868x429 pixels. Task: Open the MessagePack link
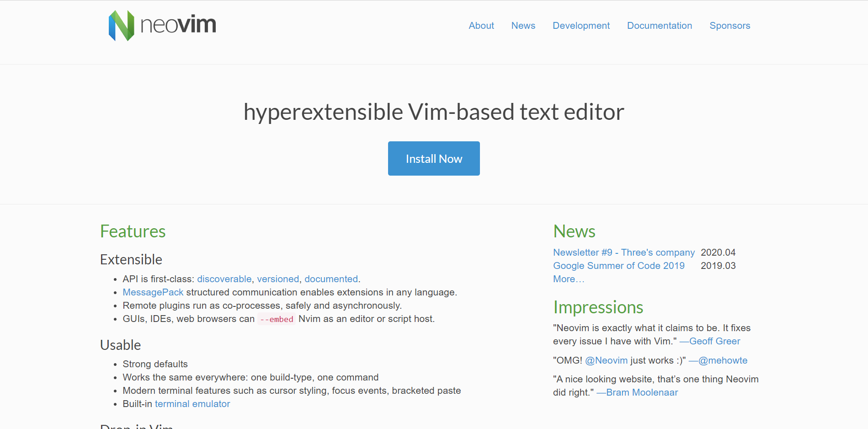click(x=153, y=292)
